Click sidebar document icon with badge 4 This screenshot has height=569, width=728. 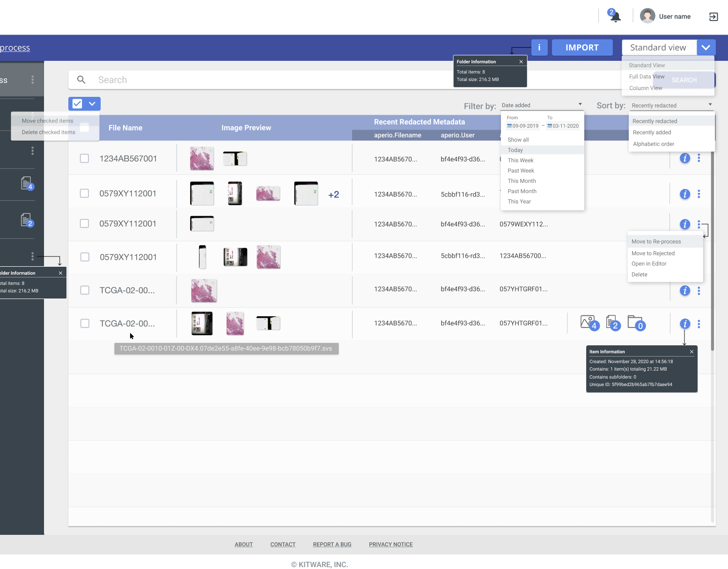[27, 183]
